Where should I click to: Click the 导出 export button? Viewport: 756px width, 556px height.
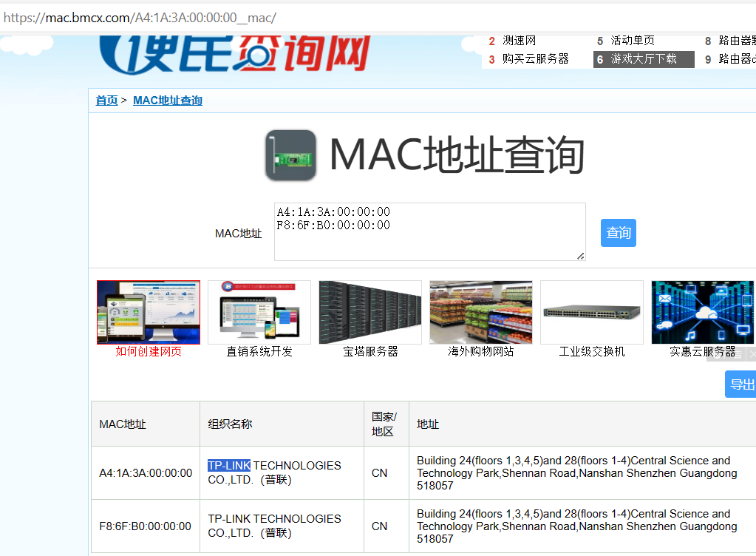740,384
